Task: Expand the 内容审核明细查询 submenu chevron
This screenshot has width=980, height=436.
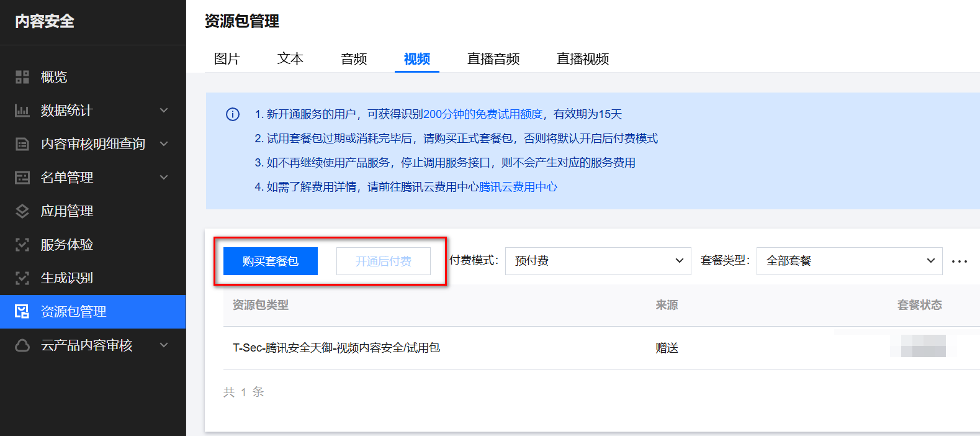Action: coord(164,144)
